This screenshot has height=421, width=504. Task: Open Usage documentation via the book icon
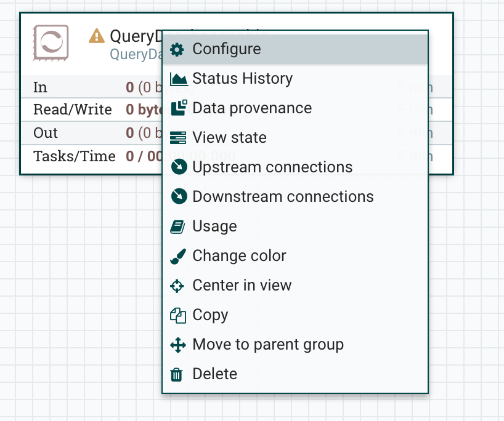pyautogui.click(x=177, y=226)
